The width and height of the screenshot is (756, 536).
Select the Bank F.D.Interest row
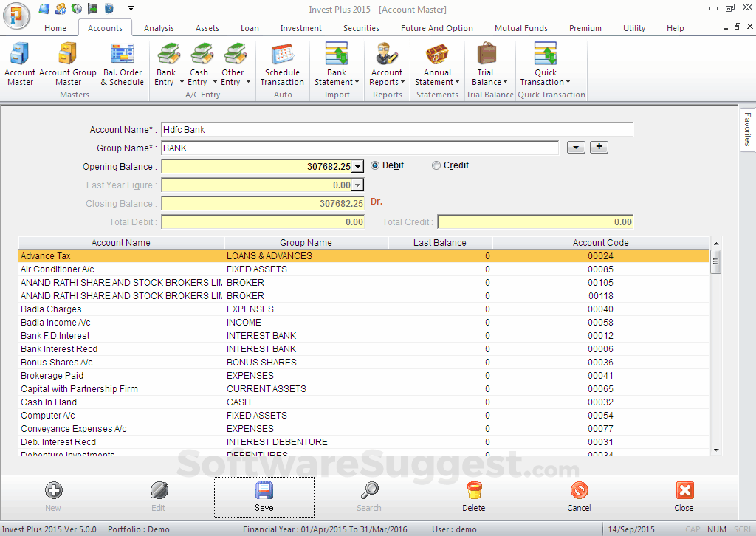pos(363,335)
